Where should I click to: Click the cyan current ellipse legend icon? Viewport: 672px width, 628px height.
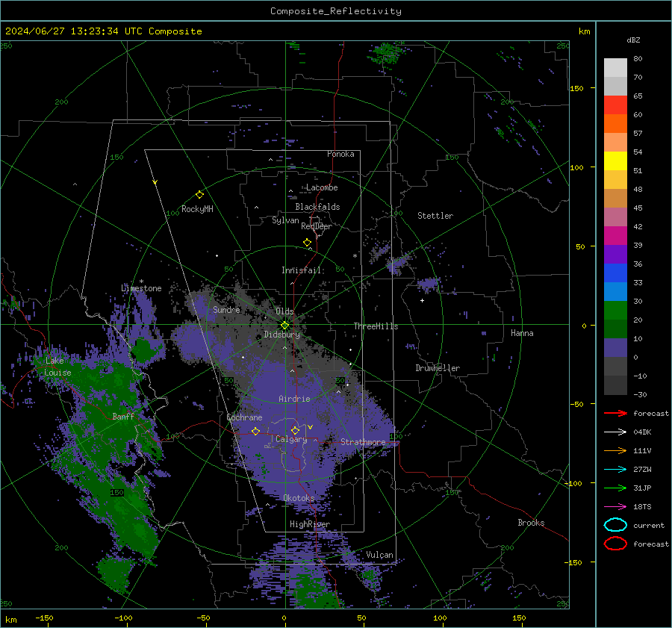click(615, 525)
